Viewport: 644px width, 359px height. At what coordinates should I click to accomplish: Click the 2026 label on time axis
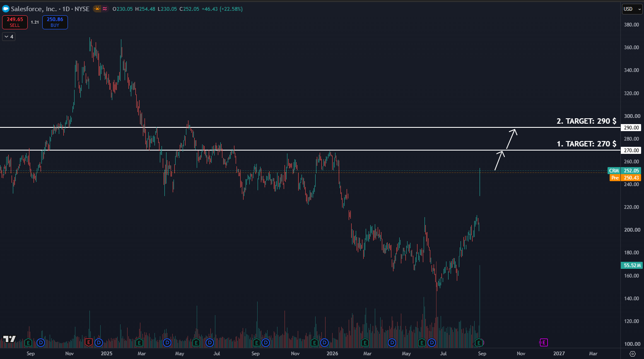(332, 354)
